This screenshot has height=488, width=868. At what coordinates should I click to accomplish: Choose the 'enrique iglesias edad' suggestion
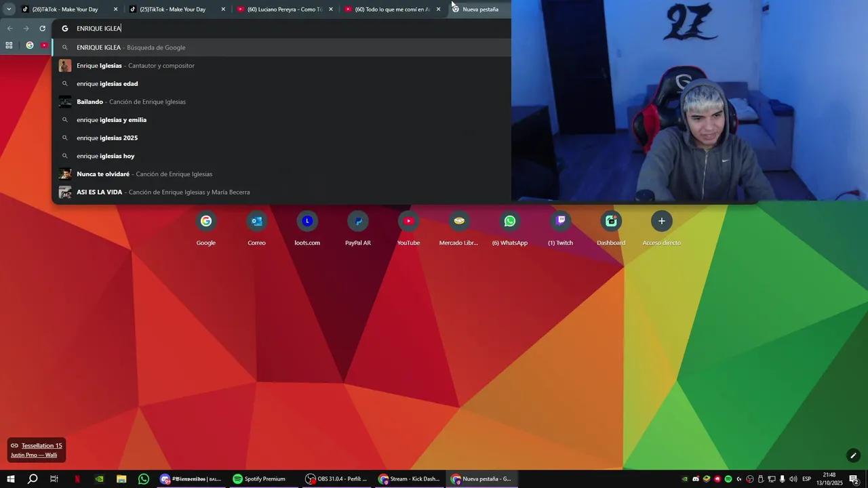point(281,83)
